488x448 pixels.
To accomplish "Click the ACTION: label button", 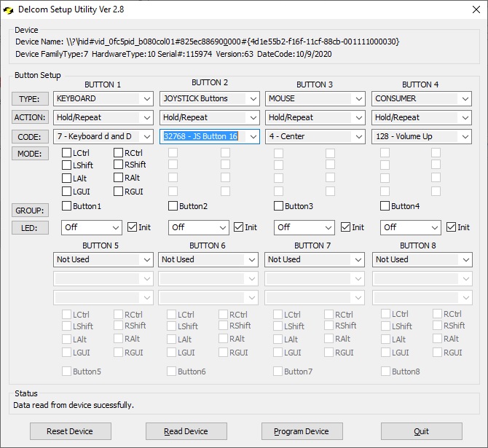I will pos(30,117).
